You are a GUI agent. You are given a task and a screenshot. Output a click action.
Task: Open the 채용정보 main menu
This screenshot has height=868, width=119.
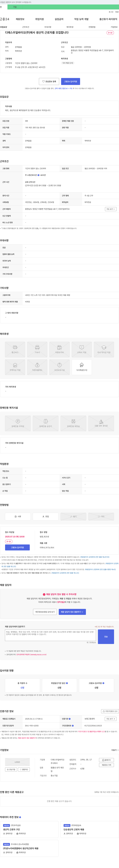click(20, 19)
